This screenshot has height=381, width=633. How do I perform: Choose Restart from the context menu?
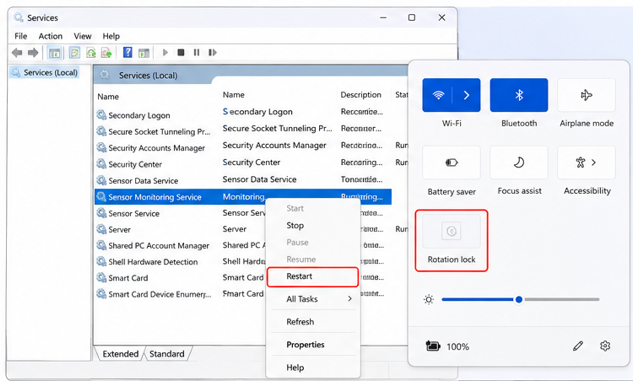[313, 276]
